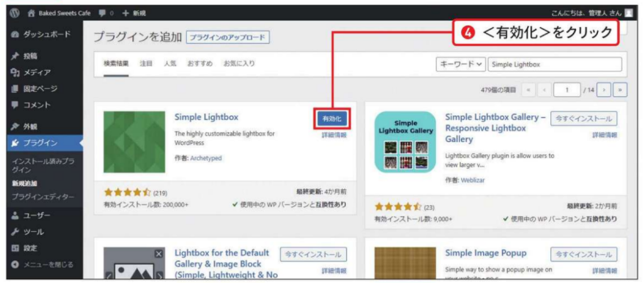Image resolution: width=644 pixels, height=283 pixels.
Task: Open Archetyped author link
Action: click(206, 158)
